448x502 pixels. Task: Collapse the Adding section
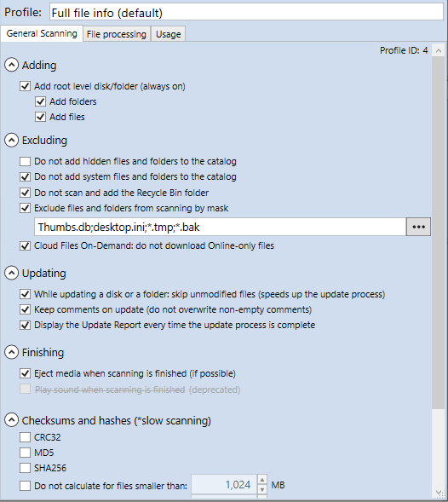pos(12,65)
